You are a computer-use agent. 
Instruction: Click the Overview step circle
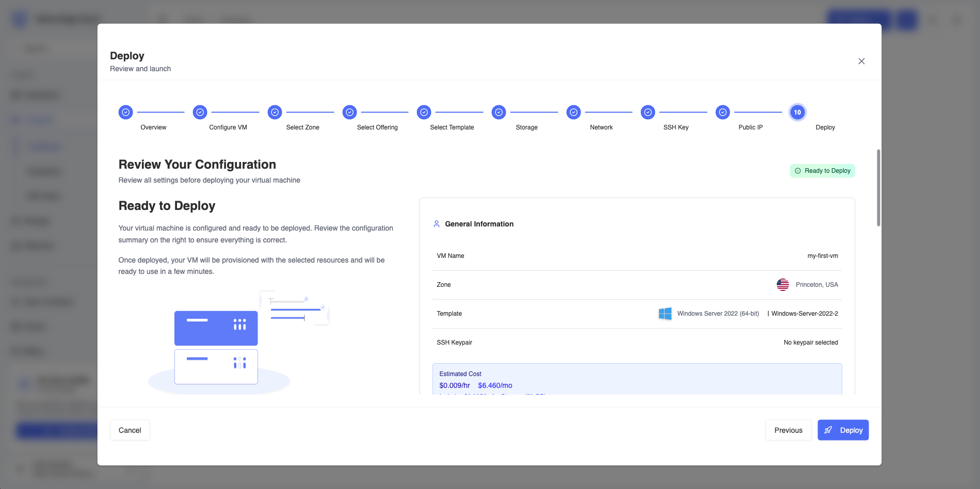[125, 112]
